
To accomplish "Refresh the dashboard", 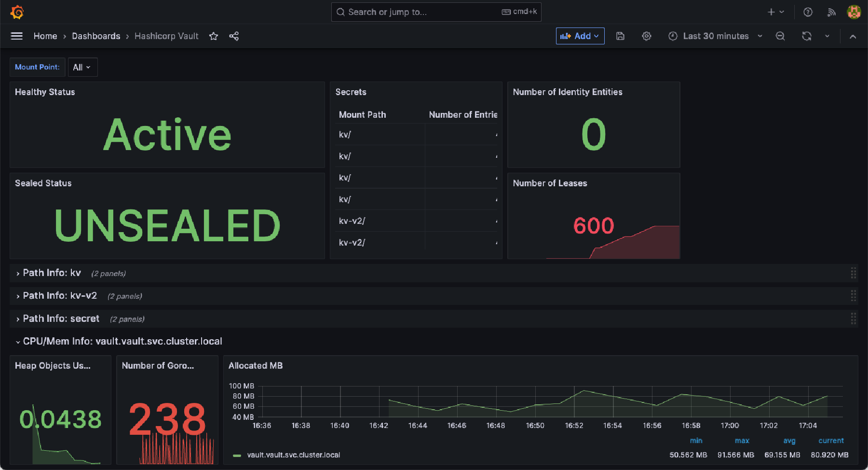I will pos(807,36).
